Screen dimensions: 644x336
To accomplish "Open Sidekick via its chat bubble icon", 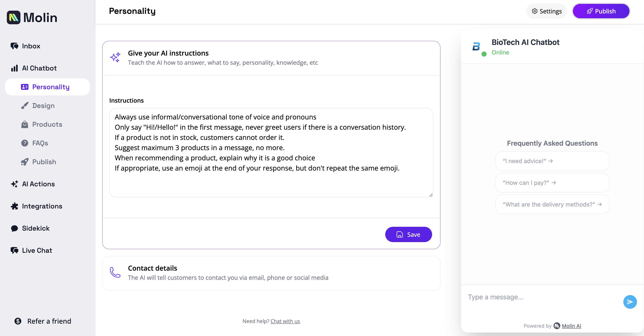I will tap(14, 228).
